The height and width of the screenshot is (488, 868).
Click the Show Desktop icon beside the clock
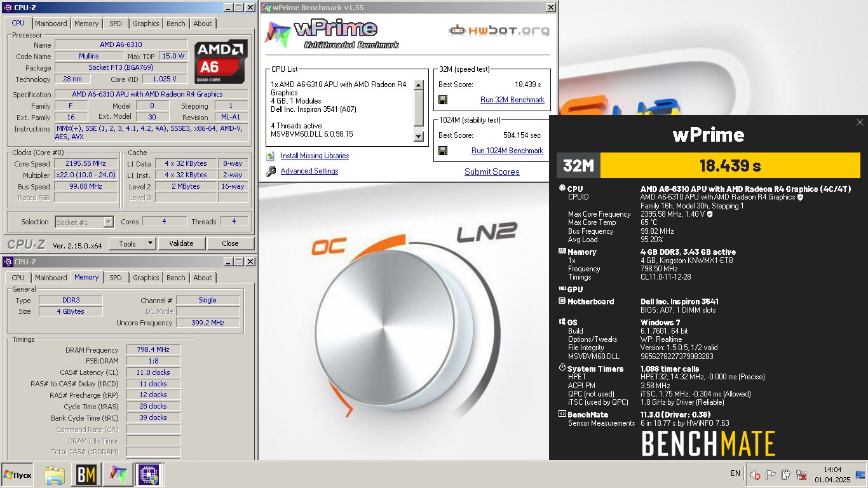point(861,474)
